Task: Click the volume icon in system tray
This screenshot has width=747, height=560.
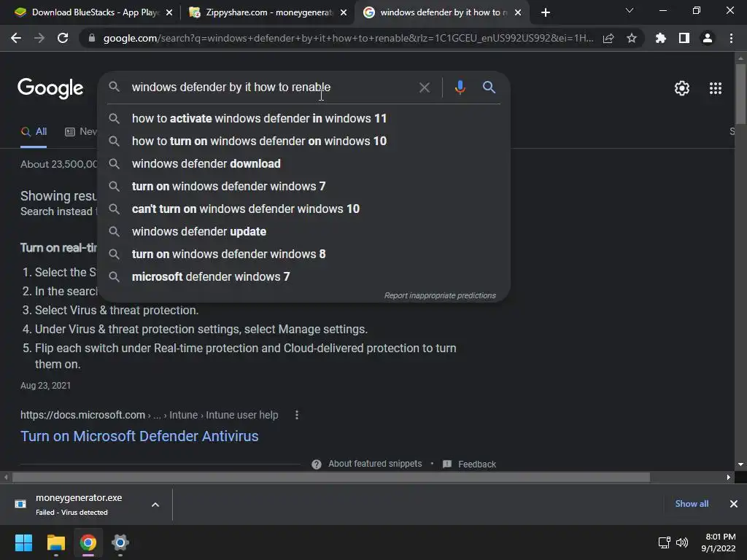Action: click(x=682, y=542)
